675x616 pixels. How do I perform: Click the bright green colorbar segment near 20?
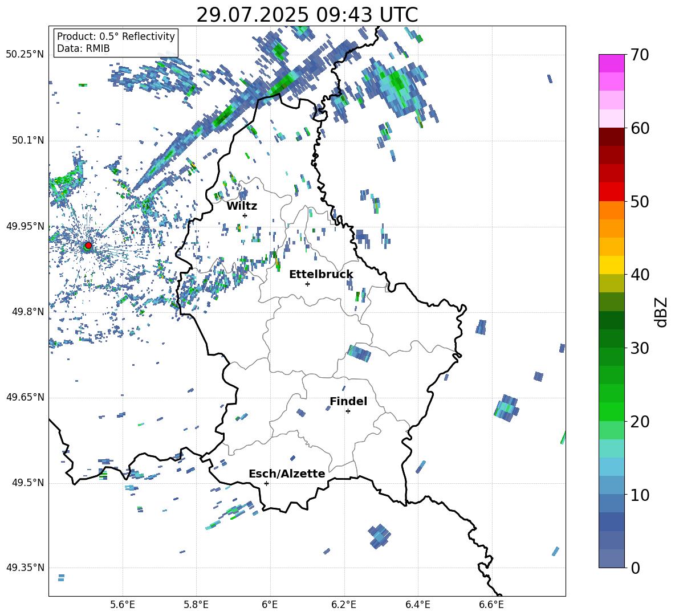(611, 411)
